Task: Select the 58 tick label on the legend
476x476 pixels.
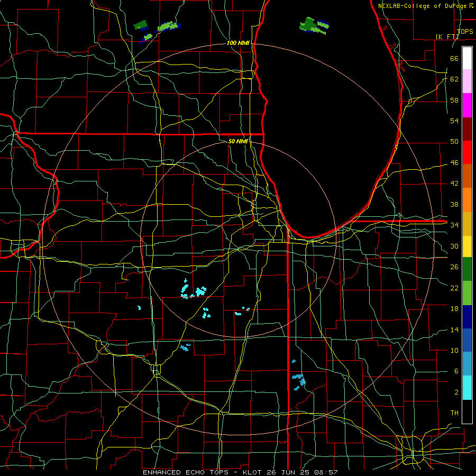Action: [x=454, y=100]
